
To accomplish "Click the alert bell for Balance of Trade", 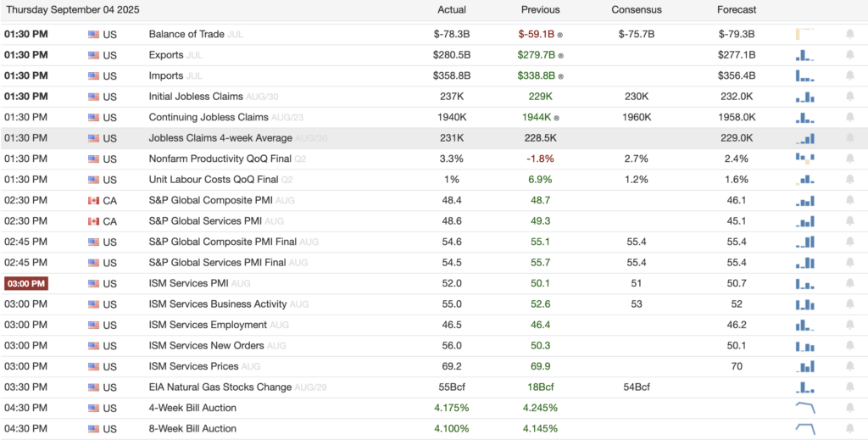I will pyautogui.click(x=849, y=35).
